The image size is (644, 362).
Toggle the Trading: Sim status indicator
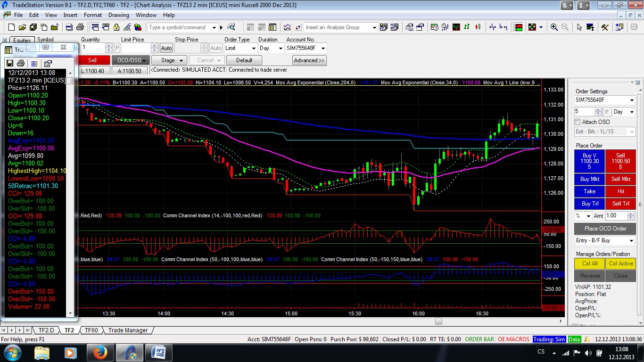click(x=549, y=339)
